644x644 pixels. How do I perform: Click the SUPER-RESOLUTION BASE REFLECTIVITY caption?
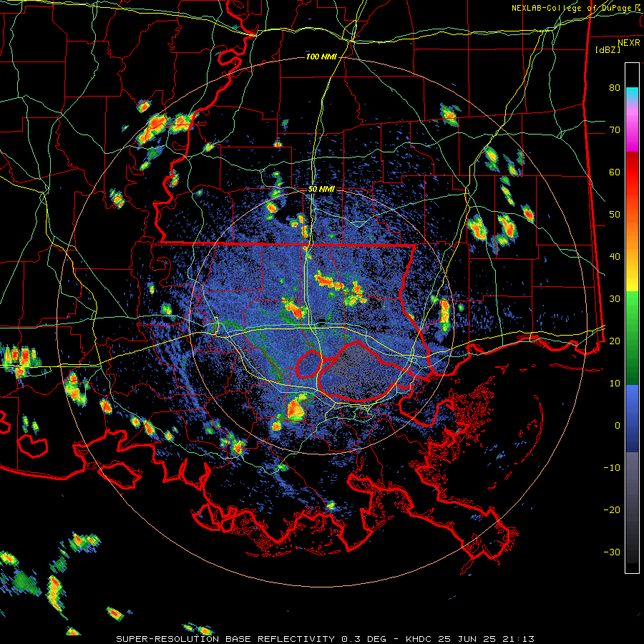coord(225,639)
